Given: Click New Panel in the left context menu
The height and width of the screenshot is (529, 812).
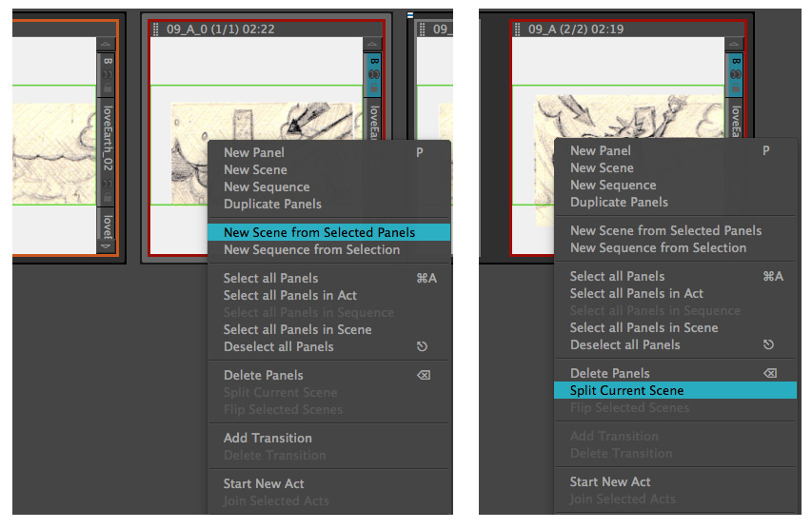Looking at the screenshot, I should click(x=254, y=152).
